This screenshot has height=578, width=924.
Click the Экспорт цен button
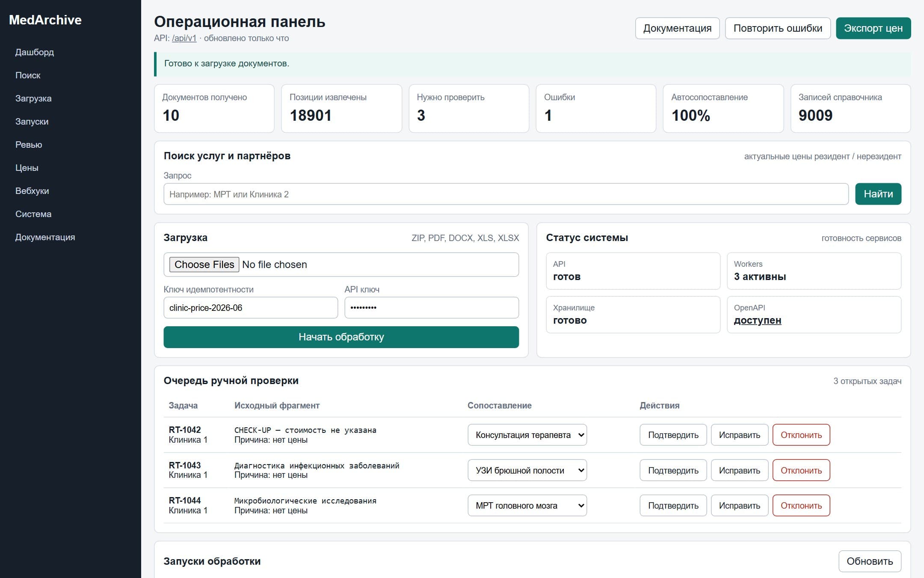click(x=873, y=28)
